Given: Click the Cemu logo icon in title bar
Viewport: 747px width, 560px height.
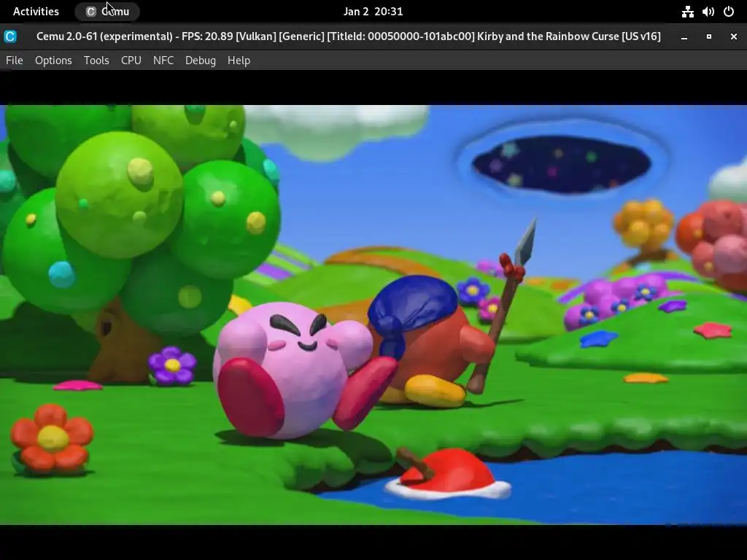Looking at the screenshot, I should pyautogui.click(x=10, y=36).
